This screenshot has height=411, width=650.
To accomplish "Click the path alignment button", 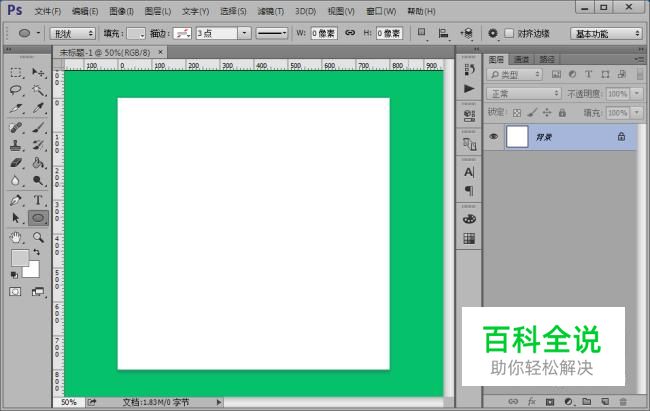I will [x=444, y=33].
